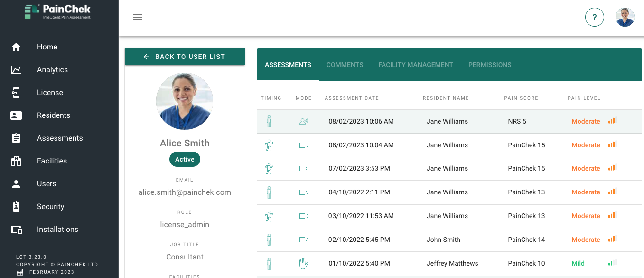Open Security in the sidebar
Viewport: 644px width, 278px height.
(x=50, y=207)
